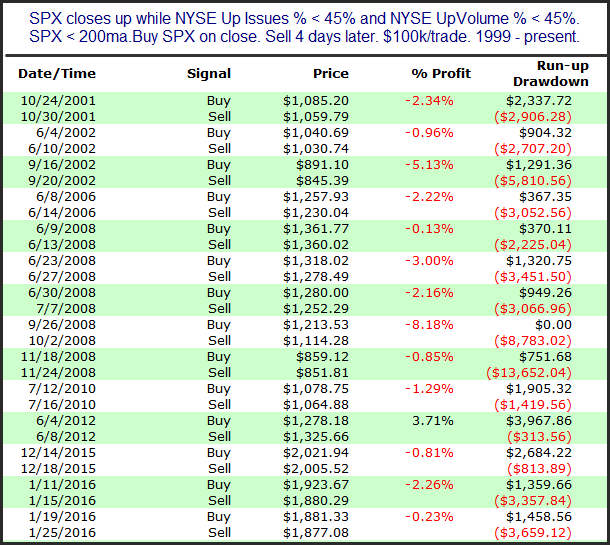Select the 7/16/2010 Sell date
610x545 pixels.
point(62,405)
